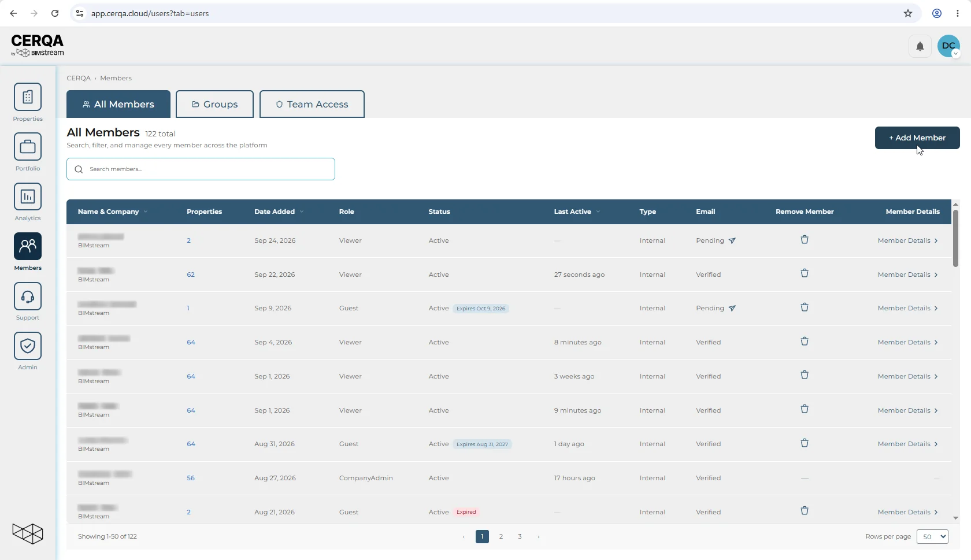Viewport: 971px width, 560px height.
Task: Click the Expires Aug 31, 2027 badge
Action: click(x=483, y=444)
